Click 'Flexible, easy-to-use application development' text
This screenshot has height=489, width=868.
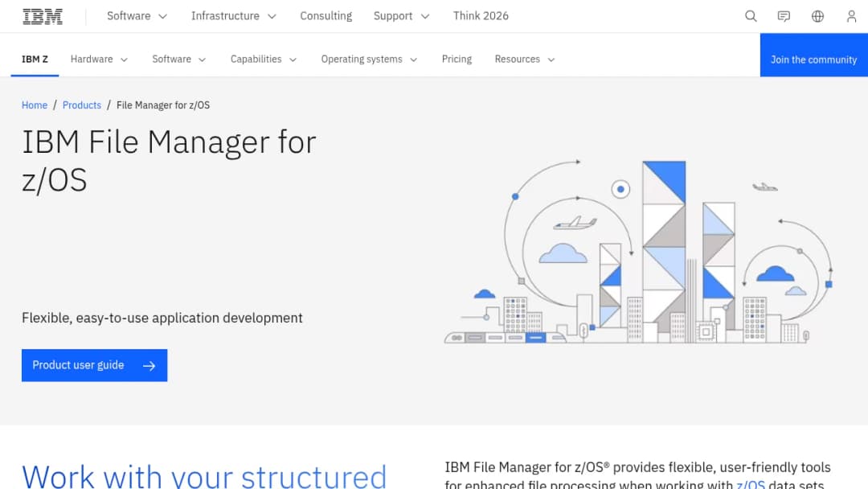(x=162, y=318)
